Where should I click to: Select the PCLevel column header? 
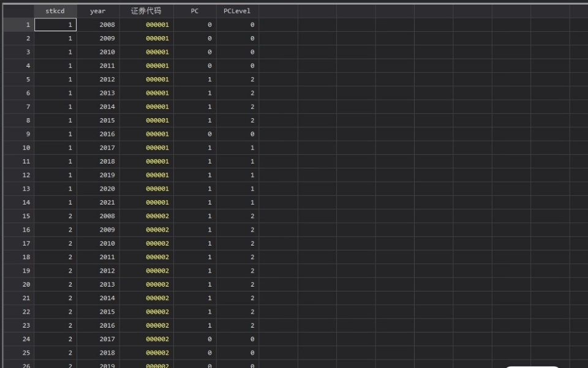(x=237, y=11)
